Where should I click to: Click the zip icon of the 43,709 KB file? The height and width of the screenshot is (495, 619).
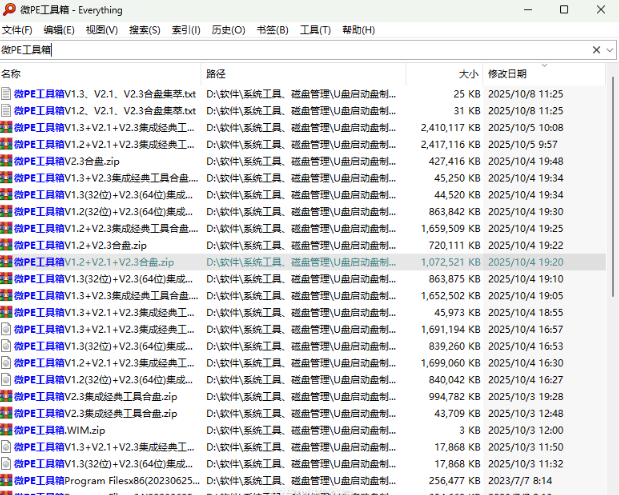[6, 413]
